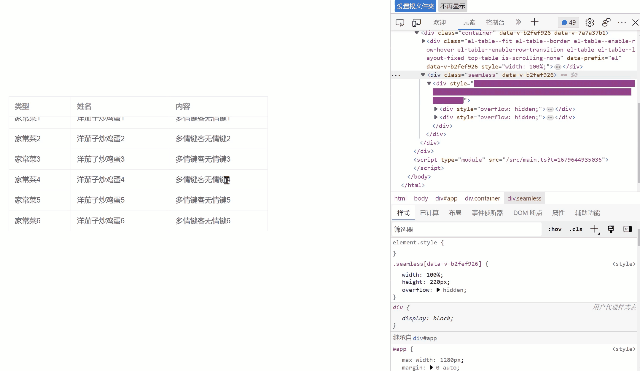Collapse the div class="container" node
The width and height of the screenshot is (640, 371).
tap(417, 33)
